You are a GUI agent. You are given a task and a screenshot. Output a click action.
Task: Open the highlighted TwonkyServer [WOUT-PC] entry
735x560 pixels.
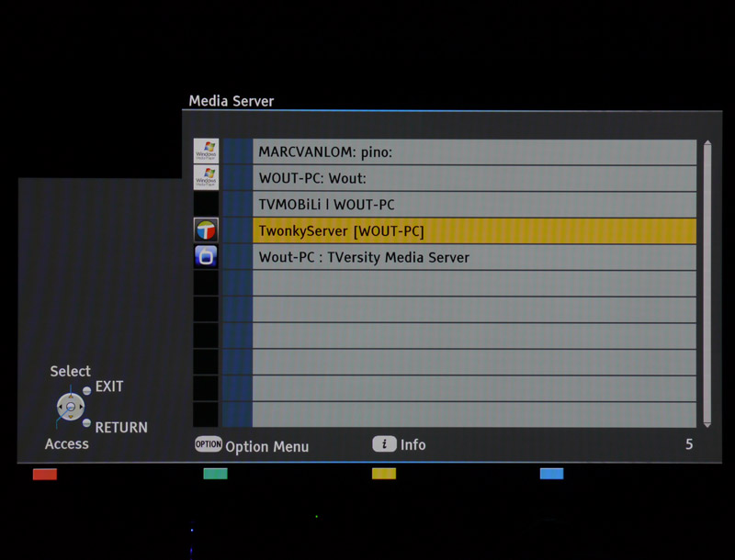point(474,230)
